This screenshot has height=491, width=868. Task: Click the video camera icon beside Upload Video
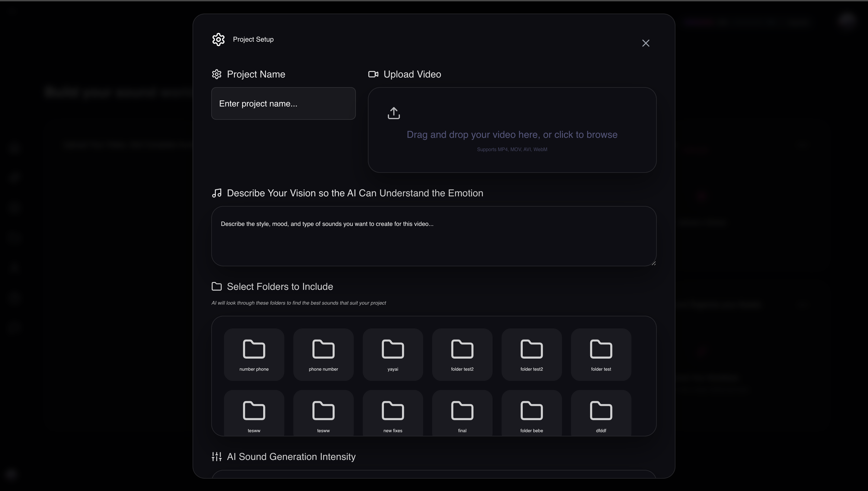373,74
